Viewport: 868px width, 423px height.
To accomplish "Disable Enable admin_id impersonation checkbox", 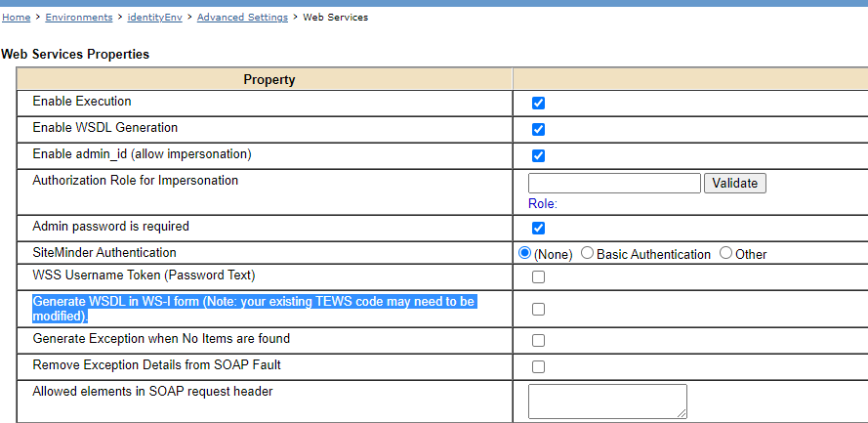I will coord(538,155).
